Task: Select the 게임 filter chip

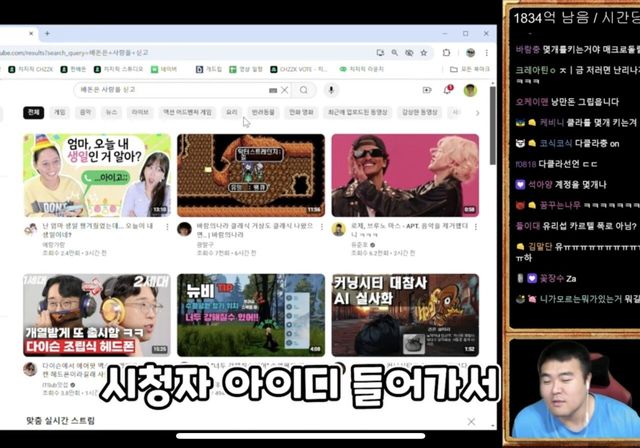Action: coord(60,113)
